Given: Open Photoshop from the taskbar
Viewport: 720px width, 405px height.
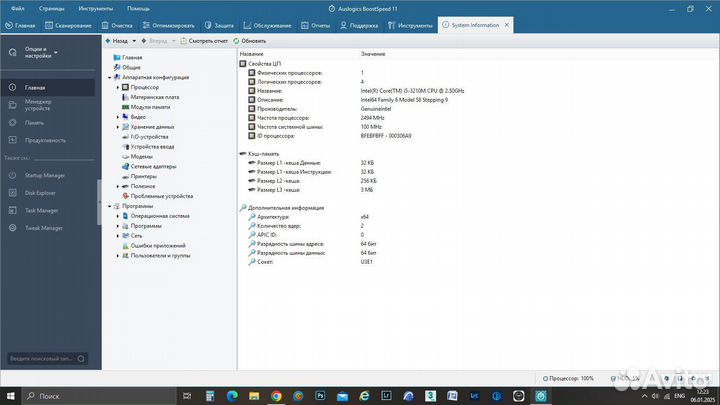Looking at the screenshot, I should 320,396.
